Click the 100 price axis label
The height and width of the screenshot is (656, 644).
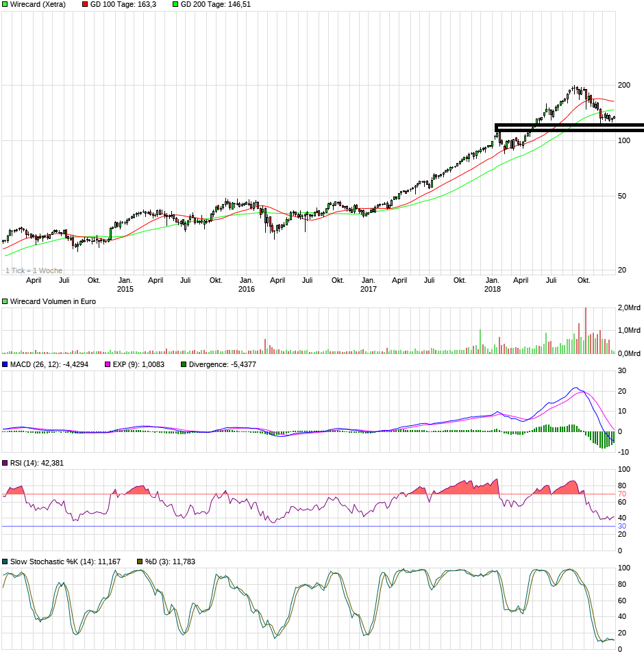point(624,140)
